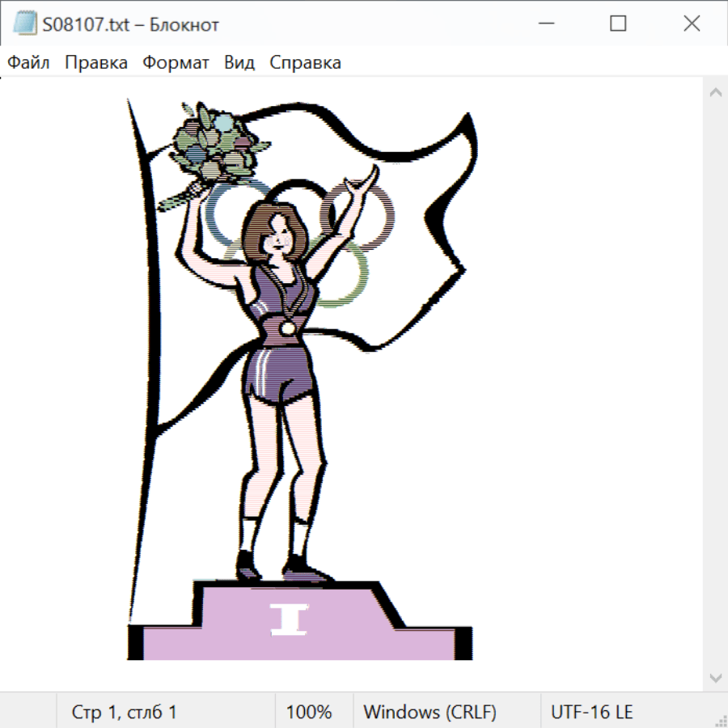Click the 100% zoom indicator
728x728 pixels.
tap(309, 713)
